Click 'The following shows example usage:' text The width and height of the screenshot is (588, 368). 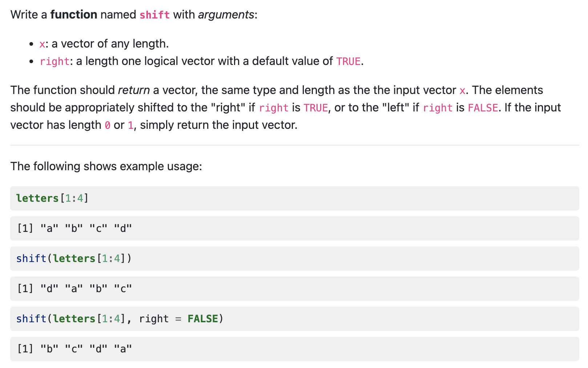106,166
